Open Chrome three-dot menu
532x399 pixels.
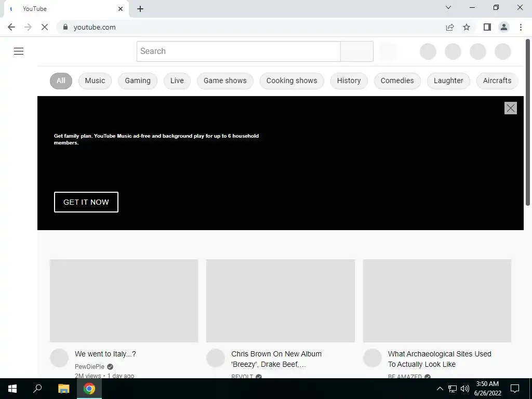[521, 27]
